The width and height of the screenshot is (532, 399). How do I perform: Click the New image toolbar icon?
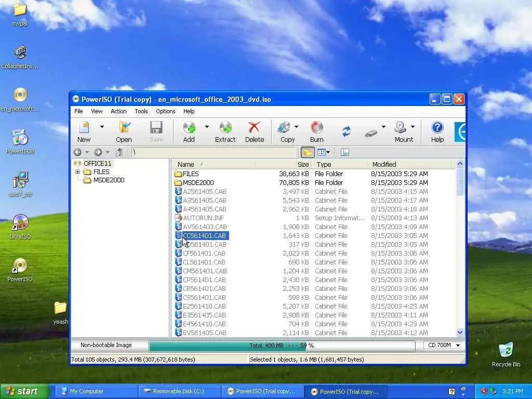pyautogui.click(x=84, y=132)
